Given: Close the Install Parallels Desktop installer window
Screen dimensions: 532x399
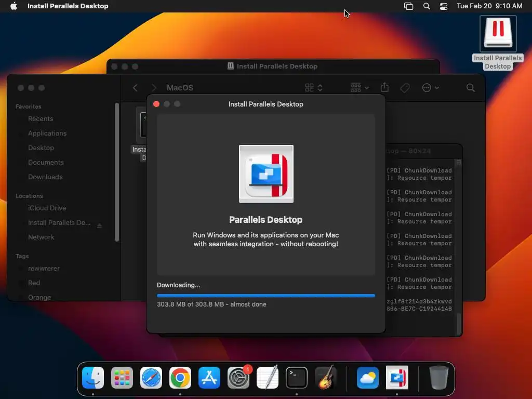Looking at the screenshot, I should click(x=156, y=104).
